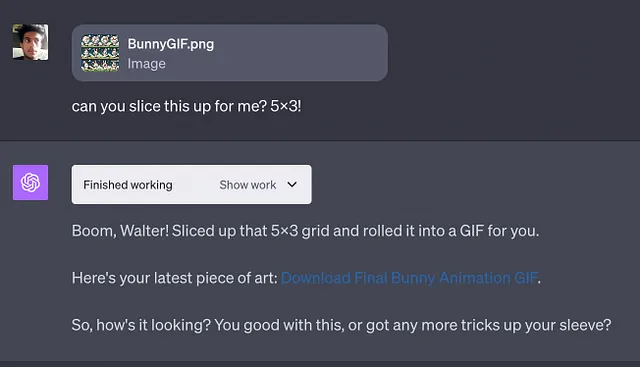Click "5×3!" in the user message
The image size is (640, 367).
click(x=286, y=106)
